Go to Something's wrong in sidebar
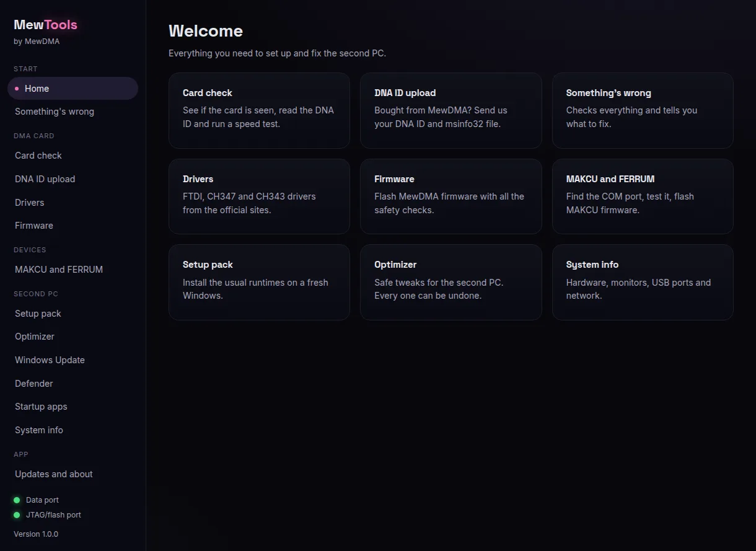 click(x=73, y=112)
